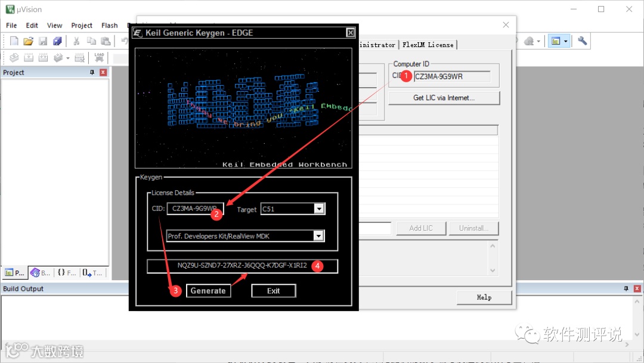
Task: Click the Cut scissors icon in the toolbar
Action: [76, 41]
